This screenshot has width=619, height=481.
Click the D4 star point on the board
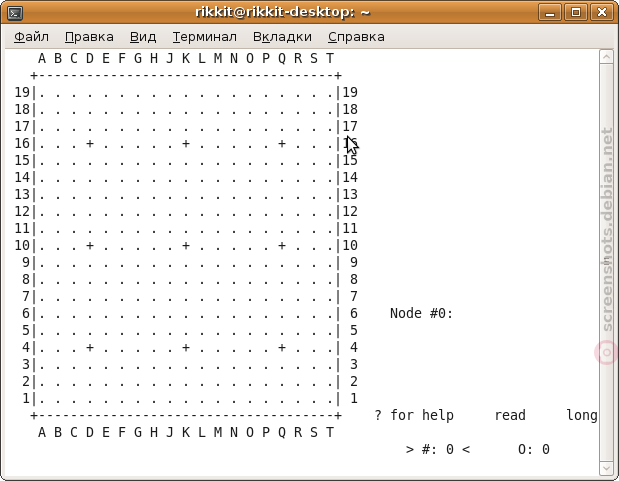pyautogui.click(x=90, y=348)
